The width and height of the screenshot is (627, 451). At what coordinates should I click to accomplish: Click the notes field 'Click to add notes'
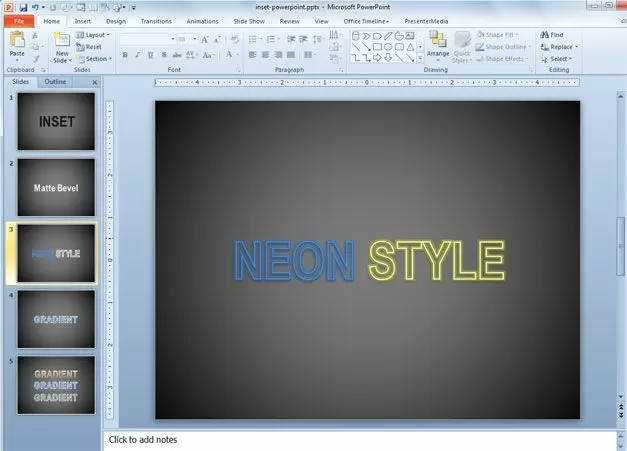pos(360,440)
